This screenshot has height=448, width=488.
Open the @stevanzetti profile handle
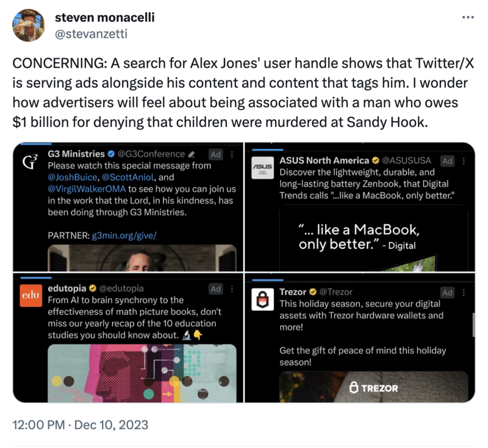(91, 35)
